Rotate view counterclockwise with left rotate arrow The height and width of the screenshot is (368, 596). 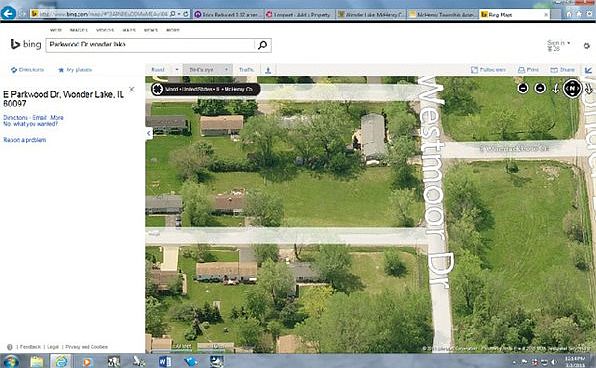pos(555,89)
